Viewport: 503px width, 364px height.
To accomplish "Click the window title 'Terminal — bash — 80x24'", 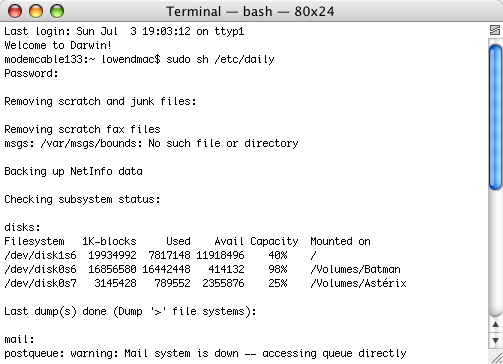I will coord(250,12).
